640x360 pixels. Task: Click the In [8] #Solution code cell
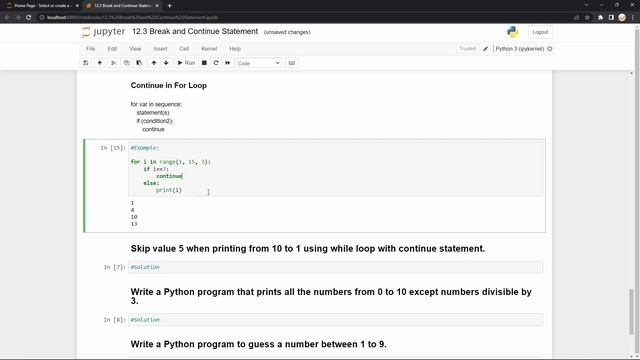[336, 320]
